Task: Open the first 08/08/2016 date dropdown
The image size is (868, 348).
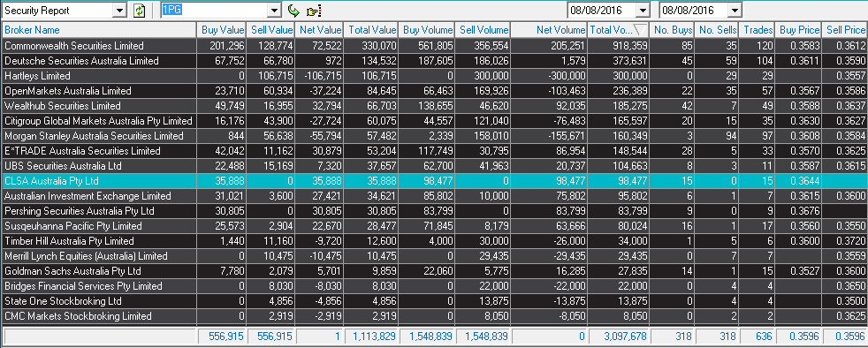Action: (x=643, y=10)
